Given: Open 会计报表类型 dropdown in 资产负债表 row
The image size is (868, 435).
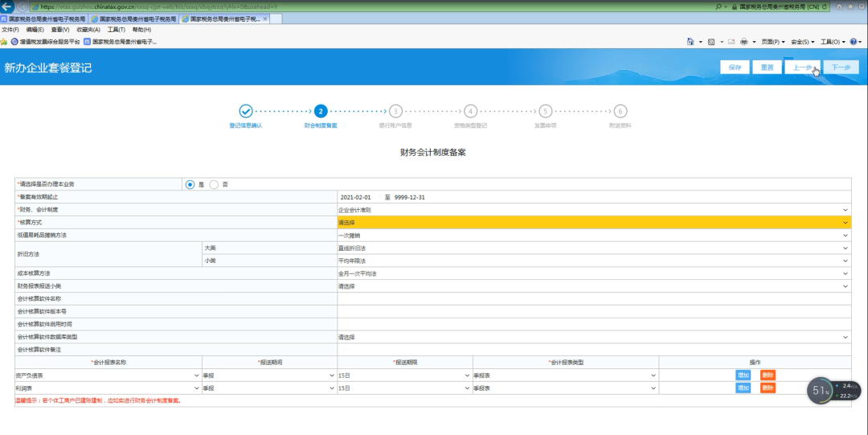Looking at the screenshot, I should coord(565,375).
